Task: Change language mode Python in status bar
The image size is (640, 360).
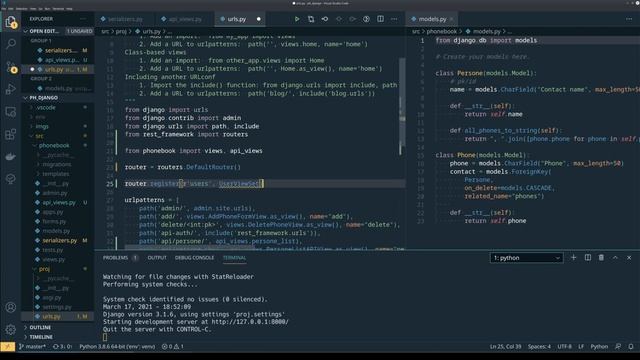Action: 599,347
